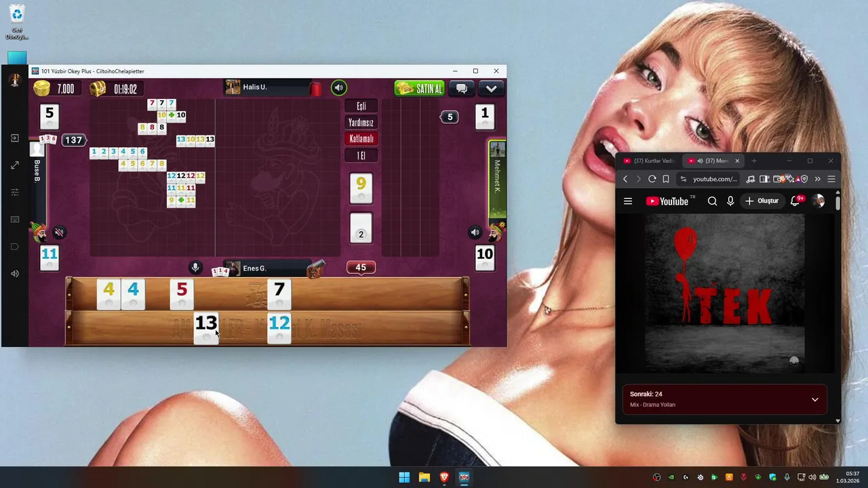Select the black 7 tile on the rack
The width and height of the screenshot is (868, 488).
coord(279,293)
